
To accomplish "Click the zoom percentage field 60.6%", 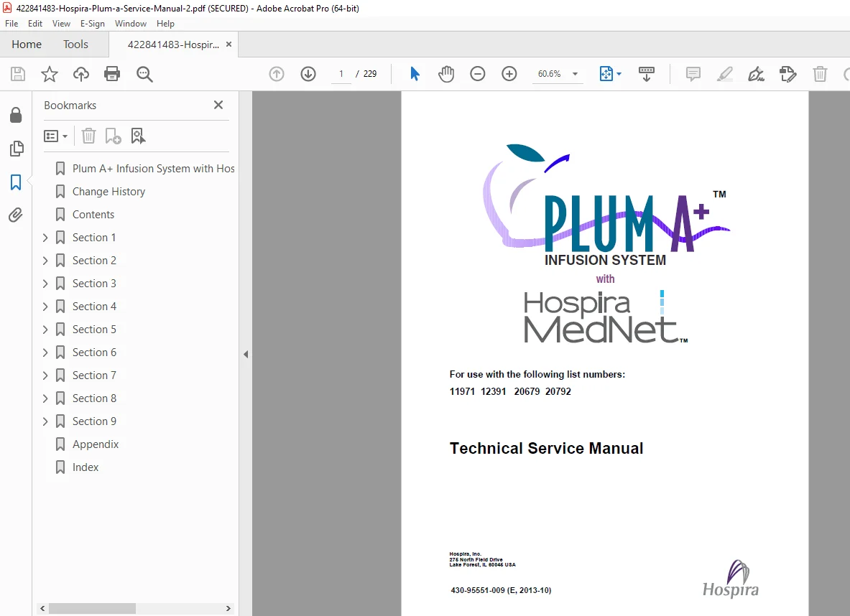I will (549, 74).
